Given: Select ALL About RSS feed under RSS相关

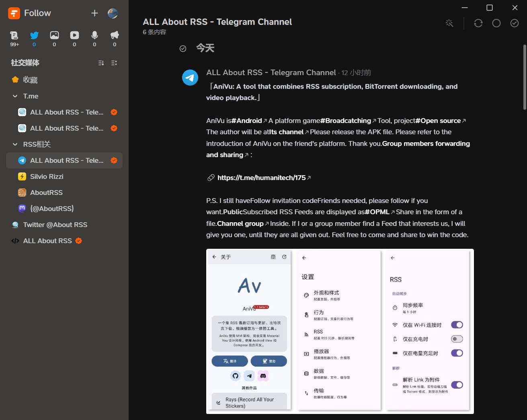Looking at the screenshot, I should 64,160.
